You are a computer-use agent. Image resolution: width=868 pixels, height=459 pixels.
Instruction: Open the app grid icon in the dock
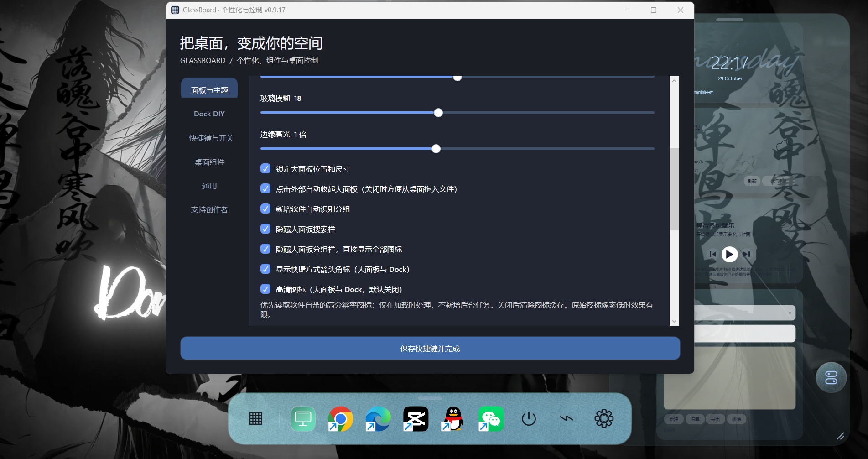pos(256,418)
